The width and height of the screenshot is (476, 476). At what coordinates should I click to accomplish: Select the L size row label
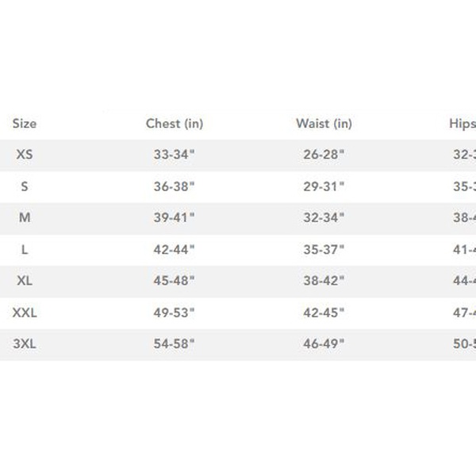click(25, 250)
